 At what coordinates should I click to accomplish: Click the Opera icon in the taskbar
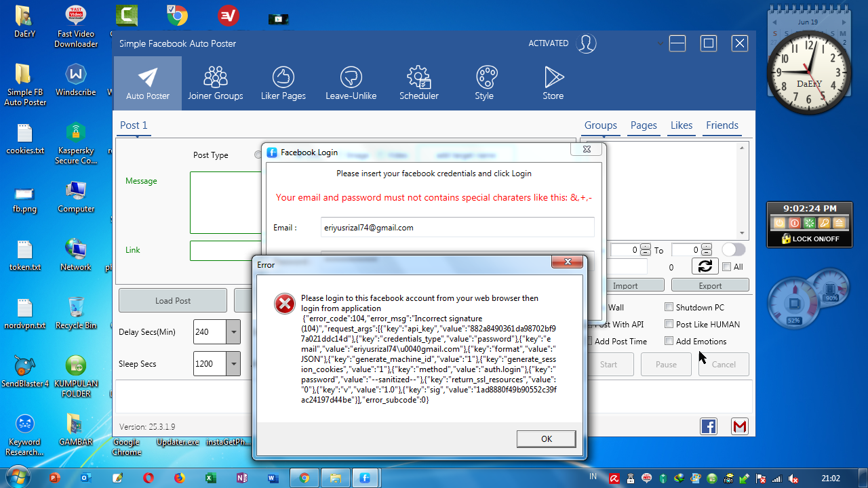click(x=149, y=478)
